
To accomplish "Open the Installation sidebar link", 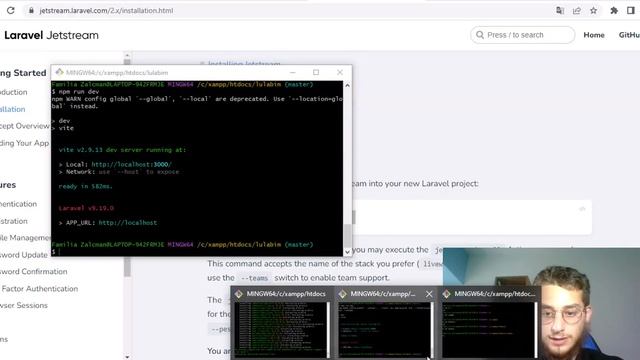I will pos(13,109).
